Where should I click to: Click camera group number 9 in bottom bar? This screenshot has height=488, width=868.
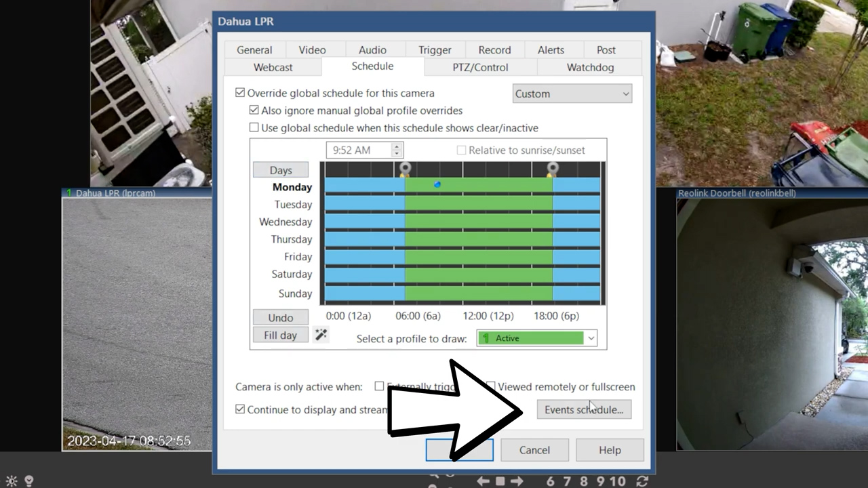tap(600, 481)
